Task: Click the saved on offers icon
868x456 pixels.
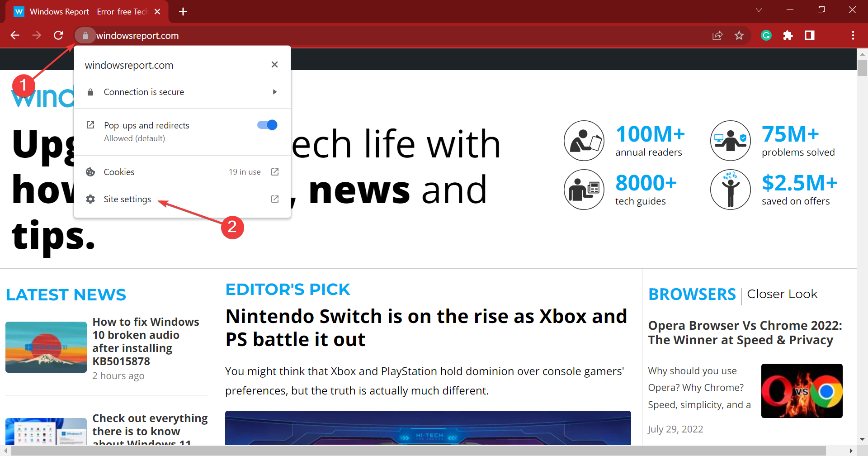Action: tap(731, 190)
